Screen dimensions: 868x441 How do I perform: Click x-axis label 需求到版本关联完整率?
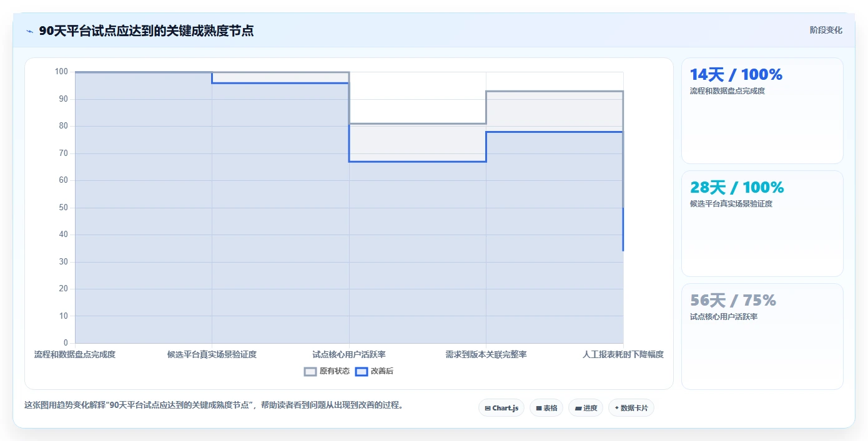[x=486, y=354]
